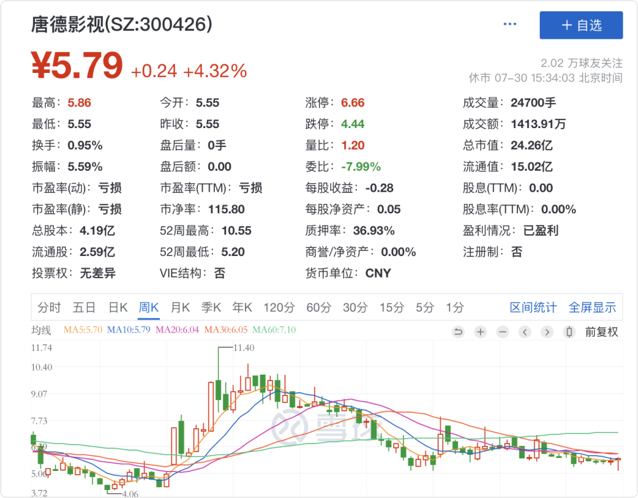Click the 货币单位 value CNY
Image resolution: width=638 pixels, height=498 pixels.
[x=378, y=273]
